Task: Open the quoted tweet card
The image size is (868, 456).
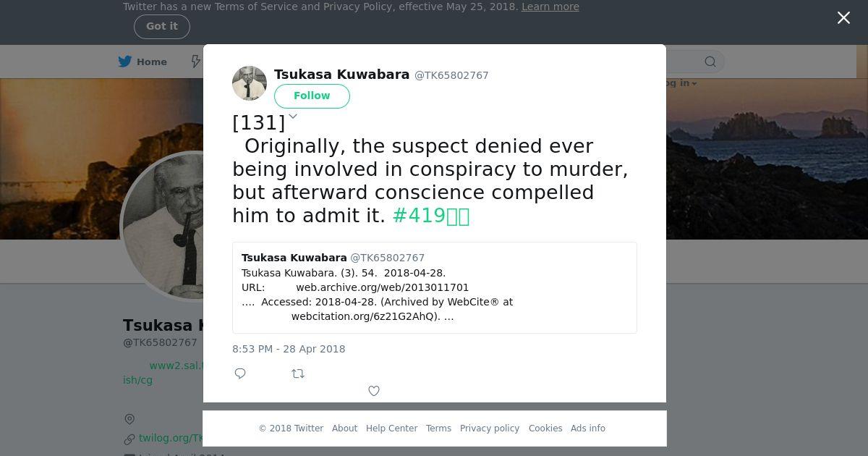Action: click(435, 287)
